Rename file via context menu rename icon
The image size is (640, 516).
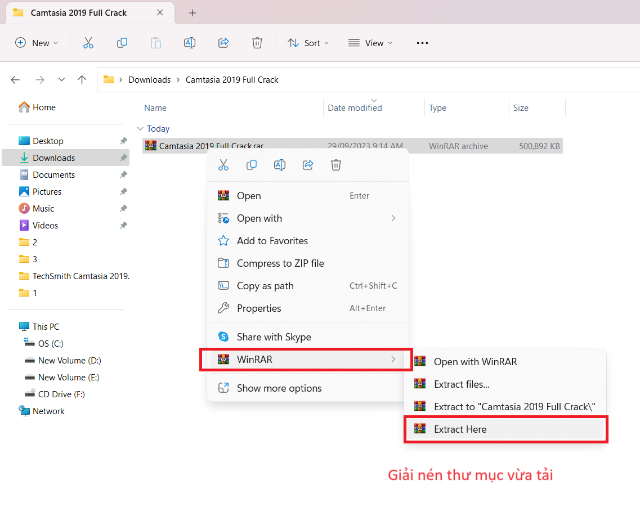(x=280, y=165)
